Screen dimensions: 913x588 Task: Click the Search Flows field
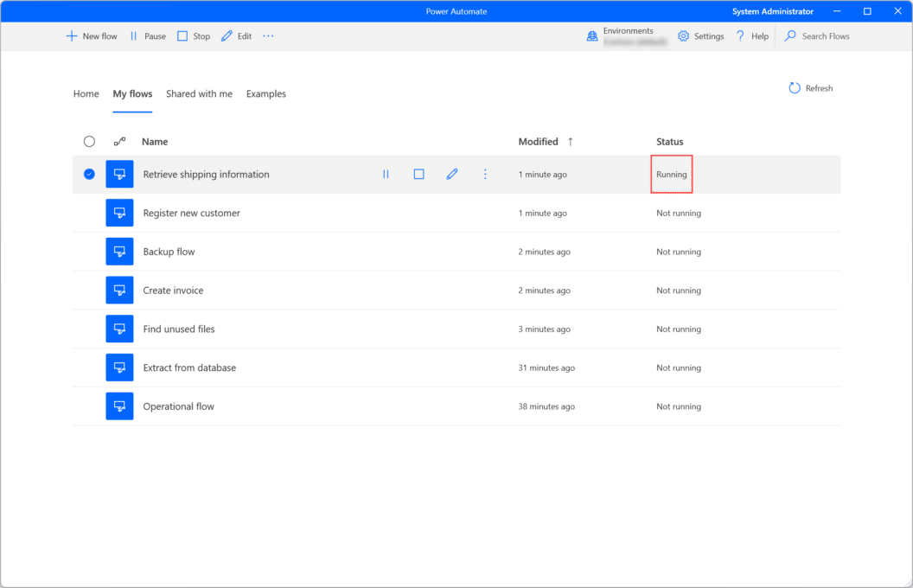point(818,36)
